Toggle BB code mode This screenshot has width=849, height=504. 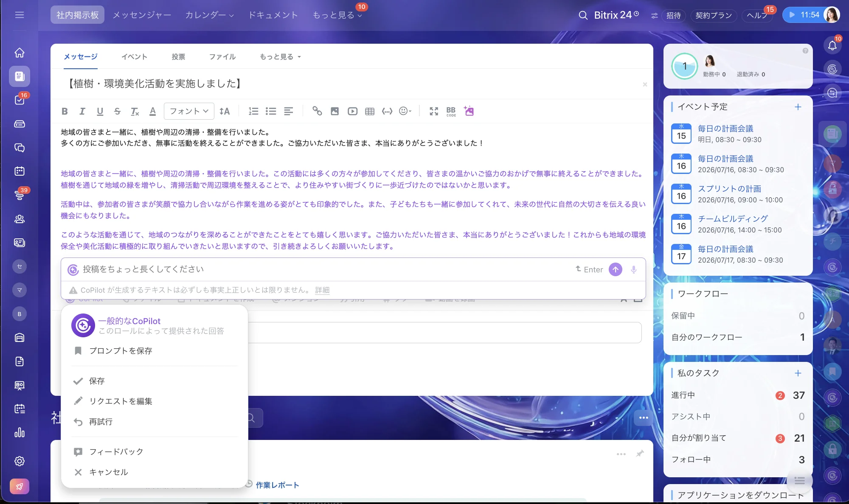tap(451, 111)
